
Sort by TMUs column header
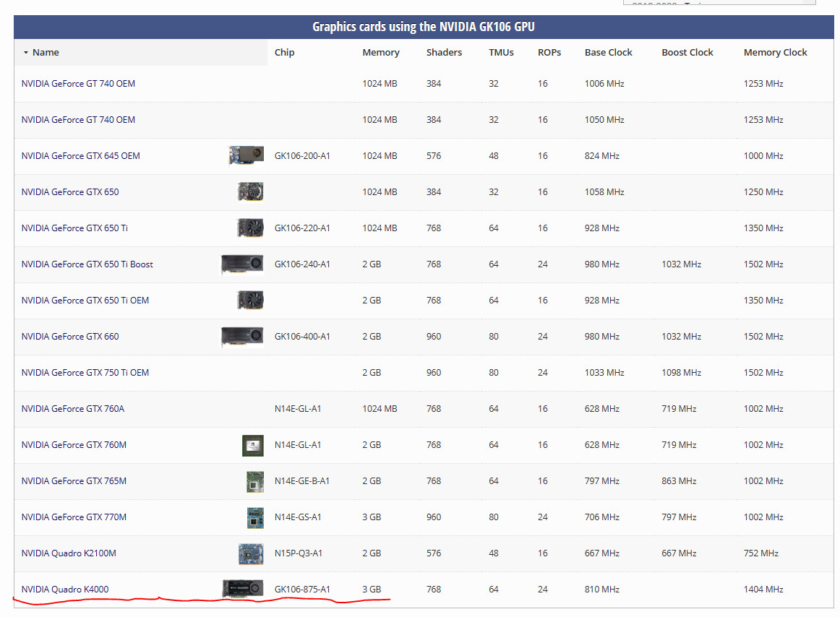(501, 53)
